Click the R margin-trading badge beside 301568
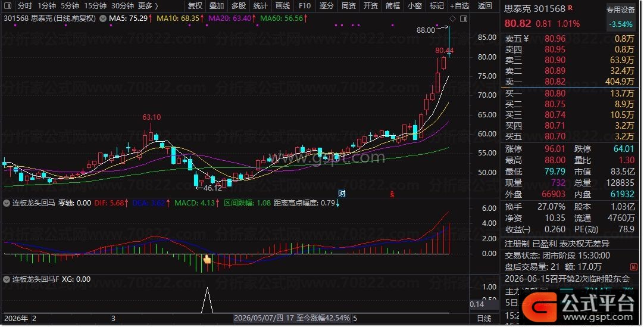The image size is (644, 327). pyautogui.click(x=570, y=8)
